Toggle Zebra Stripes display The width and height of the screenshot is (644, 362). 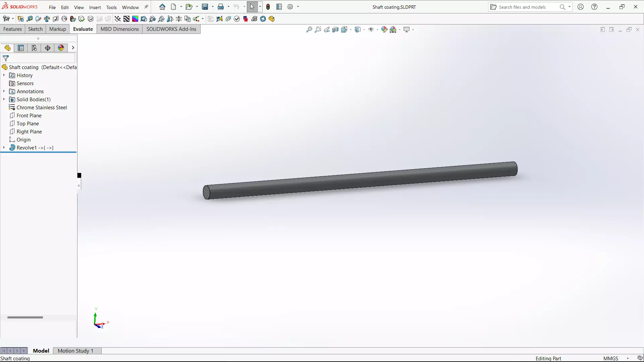click(x=126, y=19)
